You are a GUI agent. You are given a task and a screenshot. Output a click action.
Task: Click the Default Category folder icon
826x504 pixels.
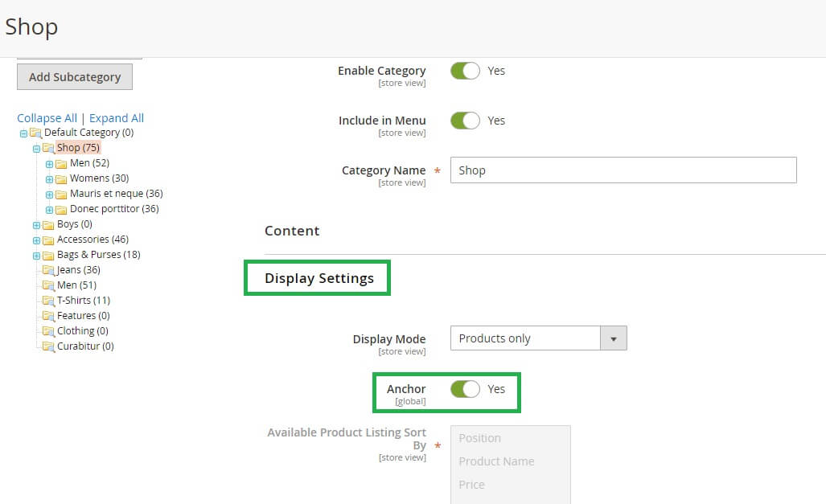(35, 133)
